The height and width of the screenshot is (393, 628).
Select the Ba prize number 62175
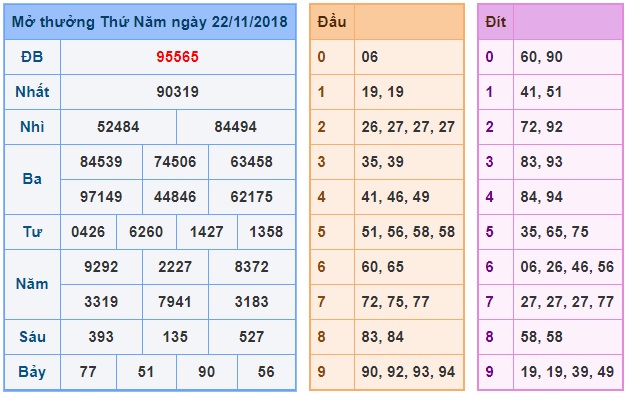(x=252, y=197)
